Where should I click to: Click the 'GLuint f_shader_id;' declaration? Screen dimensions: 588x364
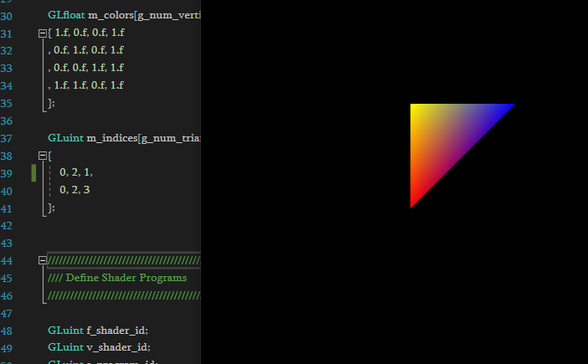pyautogui.click(x=98, y=331)
